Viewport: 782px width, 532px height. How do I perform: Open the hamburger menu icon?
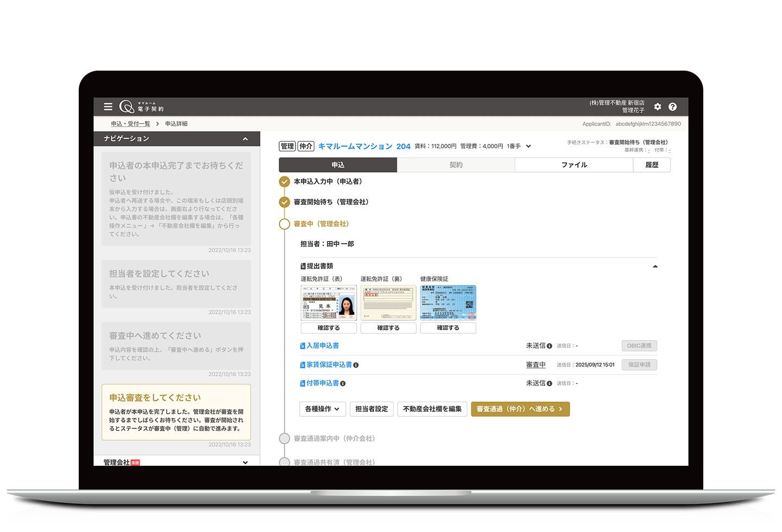[108, 107]
